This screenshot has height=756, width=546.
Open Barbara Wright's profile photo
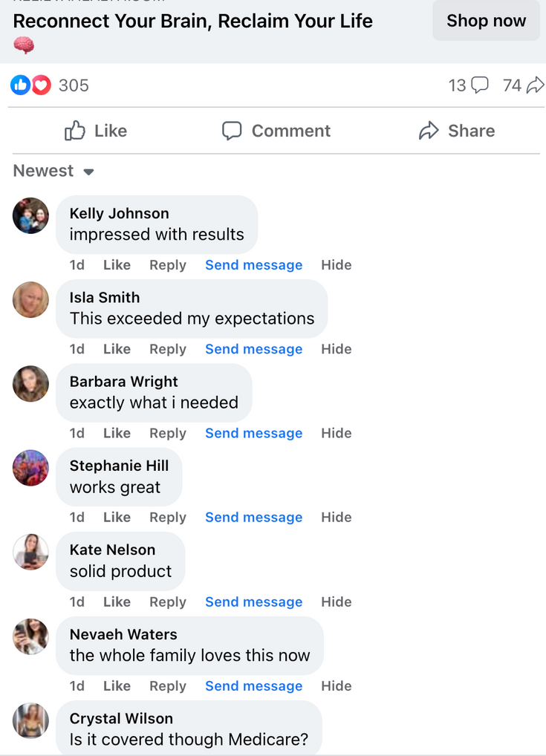click(x=30, y=384)
